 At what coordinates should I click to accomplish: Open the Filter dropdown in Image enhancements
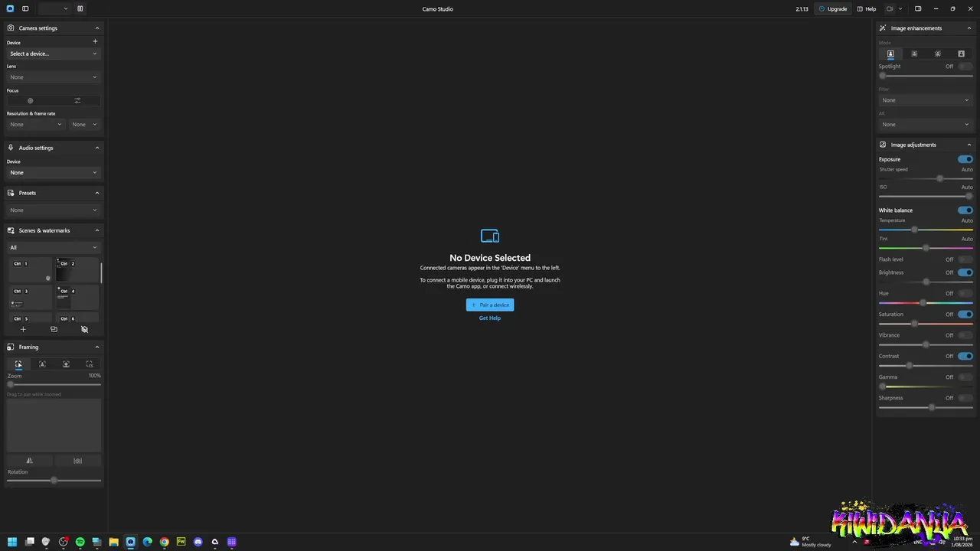926,100
